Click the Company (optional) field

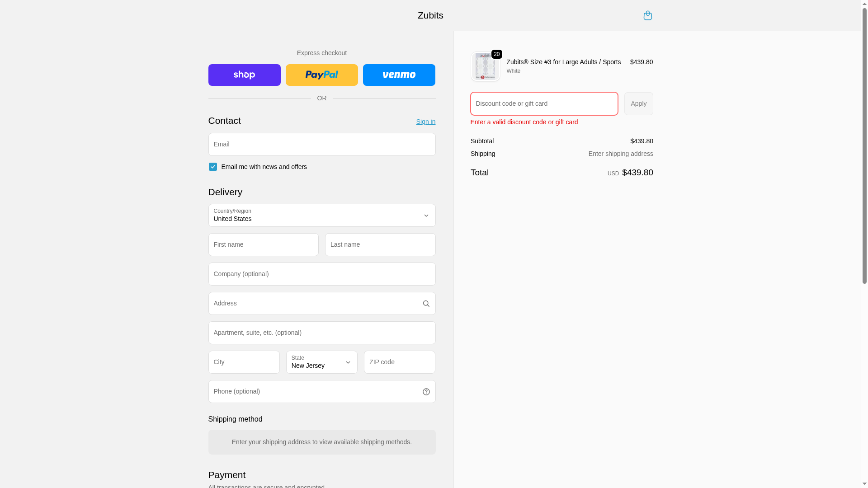tap(321, 274)
